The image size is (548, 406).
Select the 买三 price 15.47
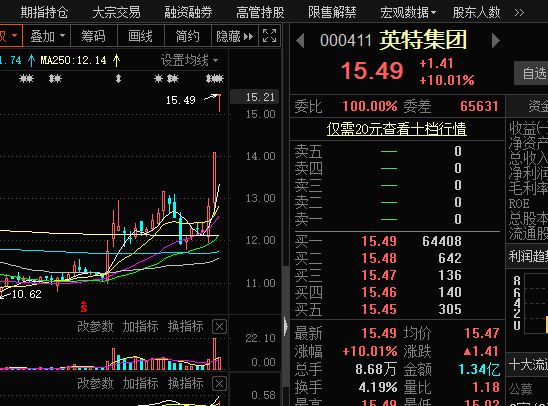click(379, 275)
